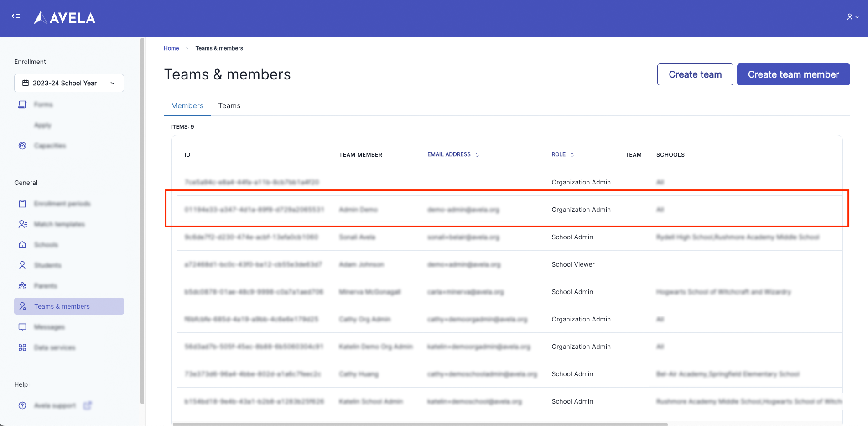Collapse the sidebar with the menu icon
The height and width of the screenshot is (426, 868).
click(x=16, y=18)
